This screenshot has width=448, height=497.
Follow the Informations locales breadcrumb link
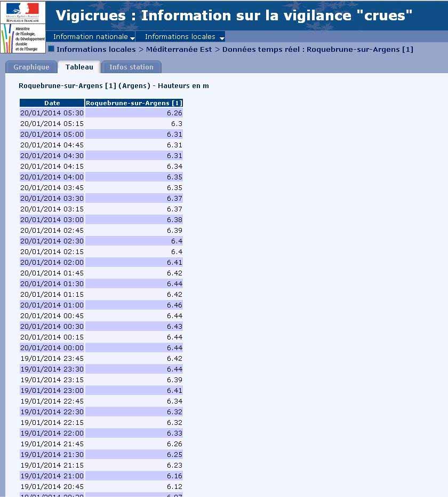[96, 50]
